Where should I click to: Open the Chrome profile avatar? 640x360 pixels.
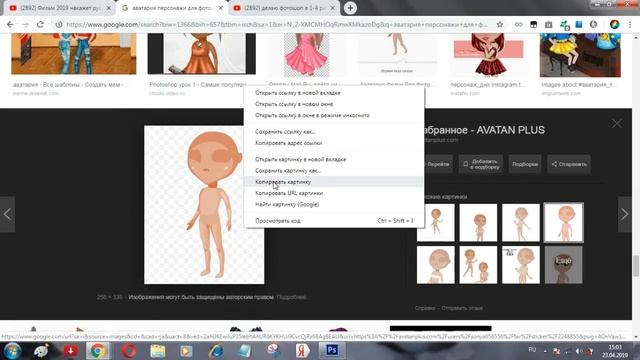[x=614, y=24]
